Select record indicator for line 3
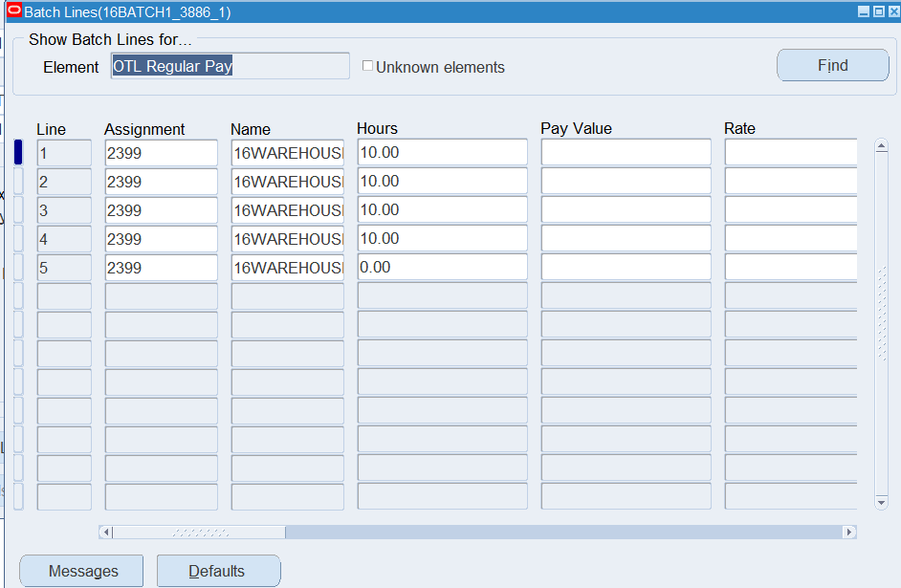Image resolution: width=901 pixels, height=588 pixels. 18,210
